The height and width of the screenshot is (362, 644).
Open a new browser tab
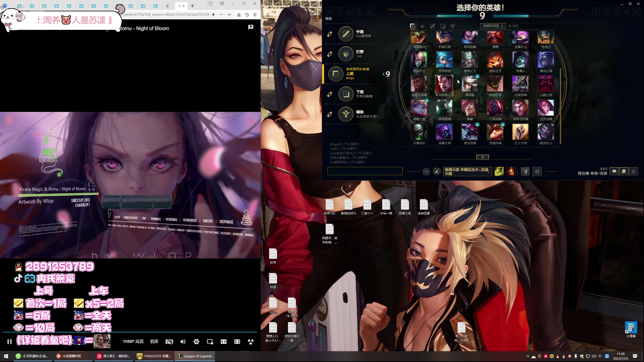point(193,6)
